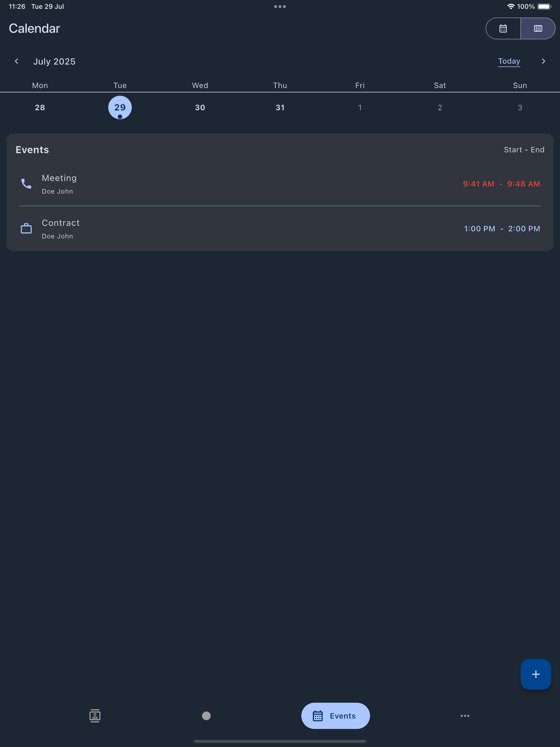Image resolution: width=560 pixels, height=747 pixels.
Task: Select Monday 28
Action: tap(40, 107)
